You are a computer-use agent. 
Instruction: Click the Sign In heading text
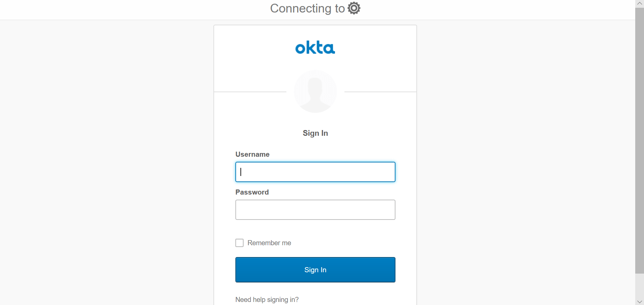coord(315,133)
